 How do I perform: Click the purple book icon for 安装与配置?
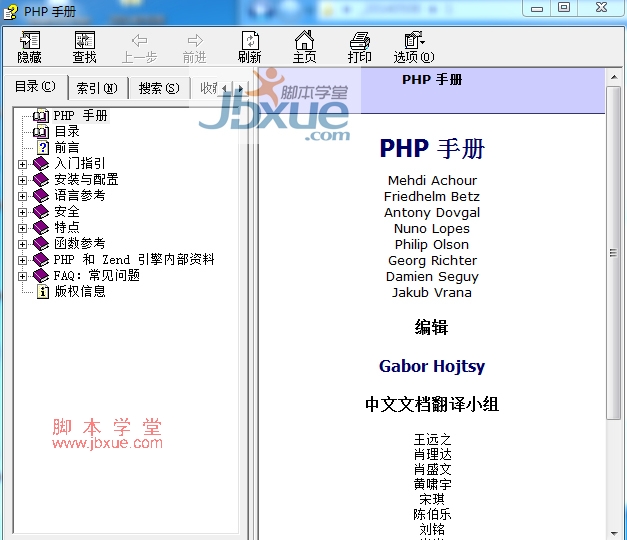[x=41, y=180]
